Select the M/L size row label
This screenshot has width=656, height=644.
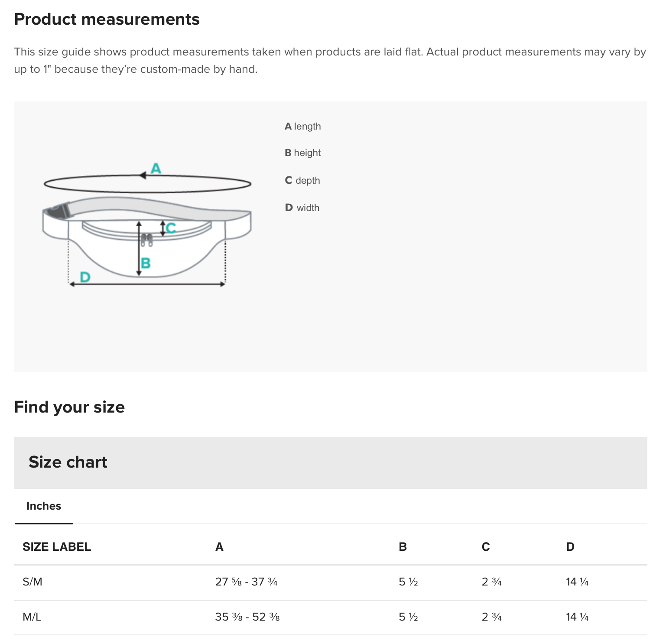(x=32, y=617)
